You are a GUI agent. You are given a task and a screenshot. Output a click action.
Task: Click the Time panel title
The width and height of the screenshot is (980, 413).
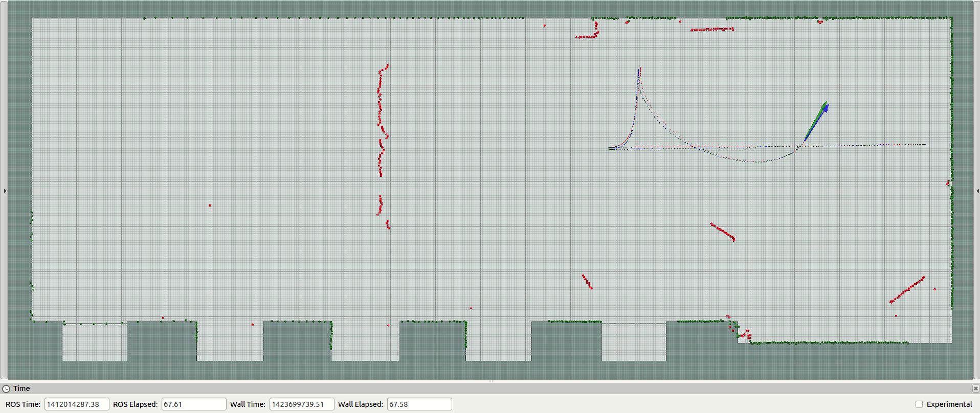click(x=21, y=388)
